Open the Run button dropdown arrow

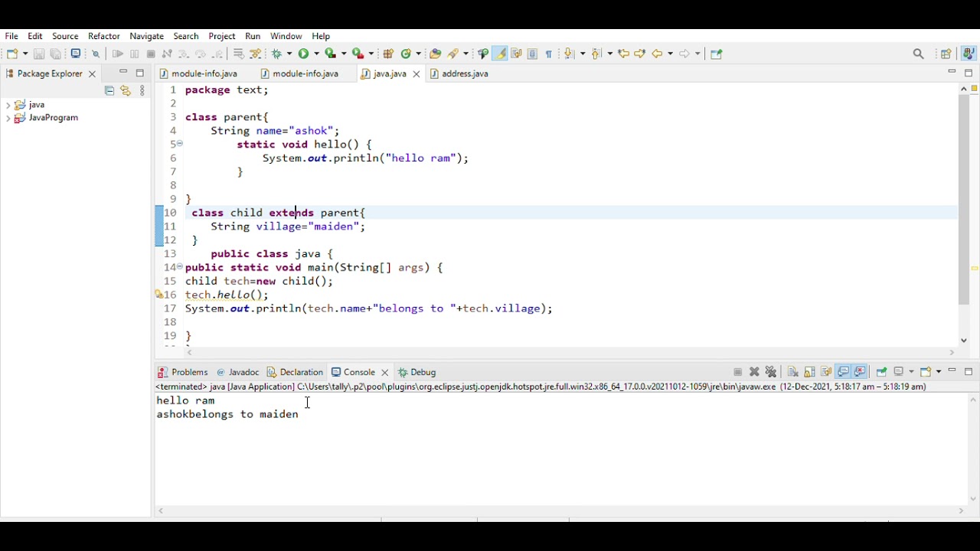[x=315, y=54]
